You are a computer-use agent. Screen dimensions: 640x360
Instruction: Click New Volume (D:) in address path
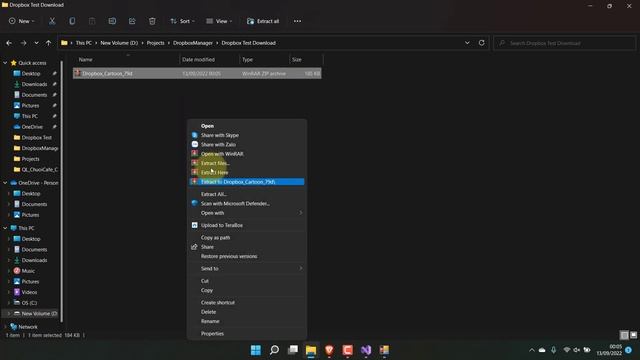pos(119,43)
